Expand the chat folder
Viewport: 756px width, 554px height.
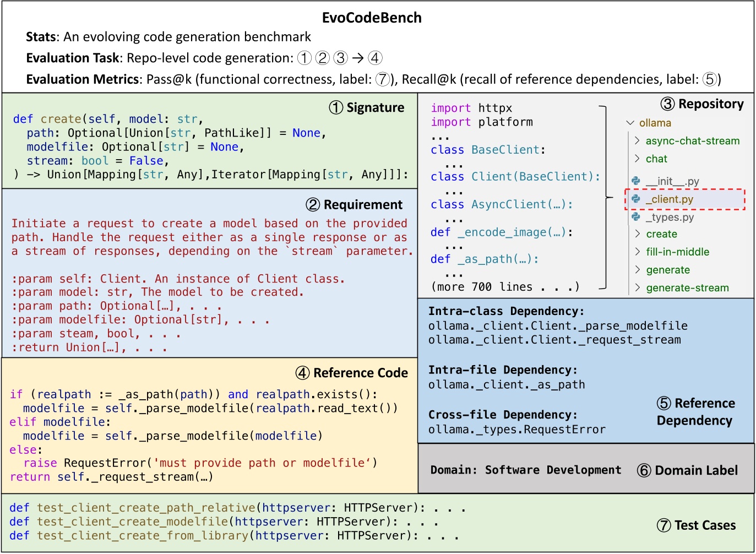656,159
